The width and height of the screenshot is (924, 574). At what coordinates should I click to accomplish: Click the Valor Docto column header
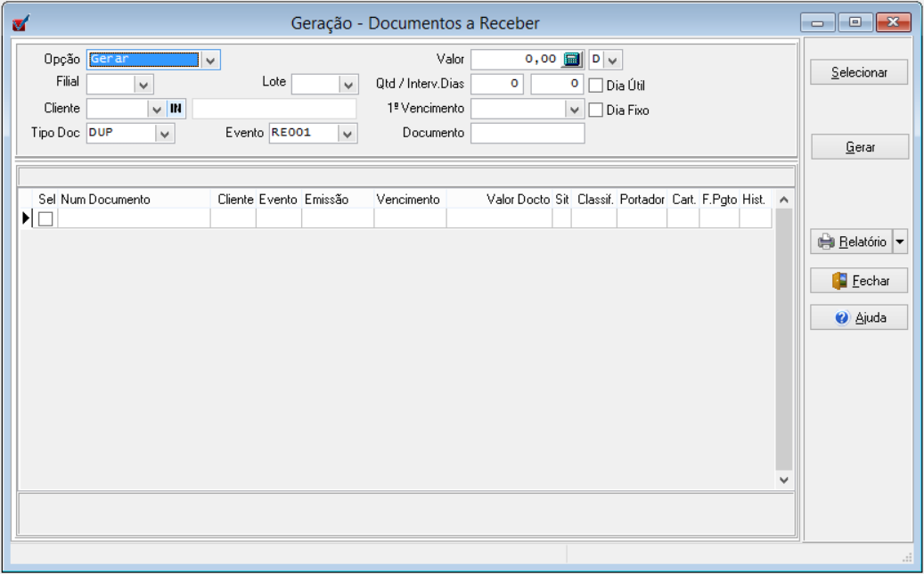tap(517, 200)
